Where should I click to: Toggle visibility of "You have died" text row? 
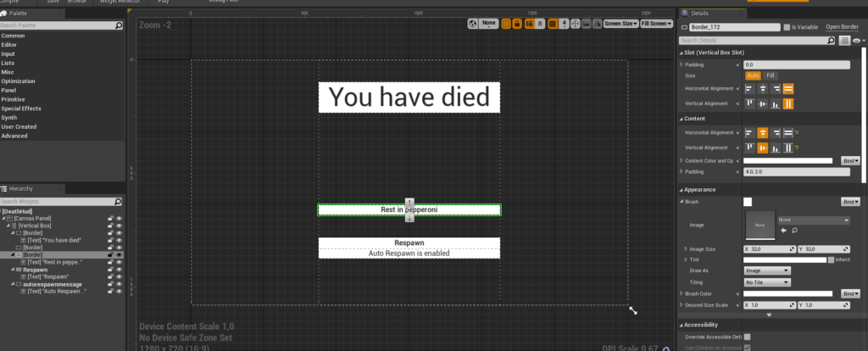119,240
